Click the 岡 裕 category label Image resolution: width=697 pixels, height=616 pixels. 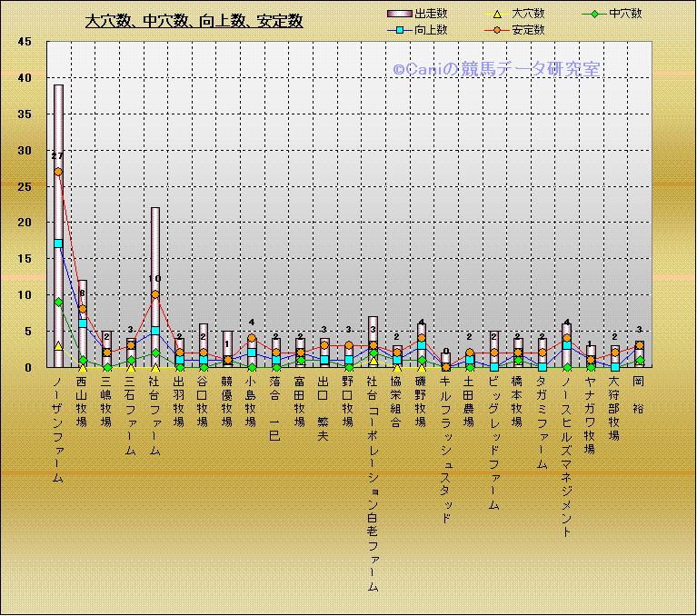[x=639, y=395]
